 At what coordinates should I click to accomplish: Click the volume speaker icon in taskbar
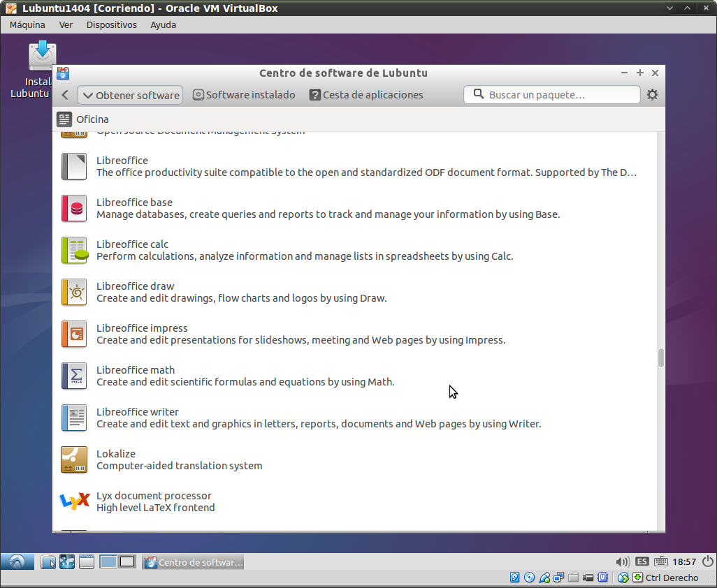622,561
